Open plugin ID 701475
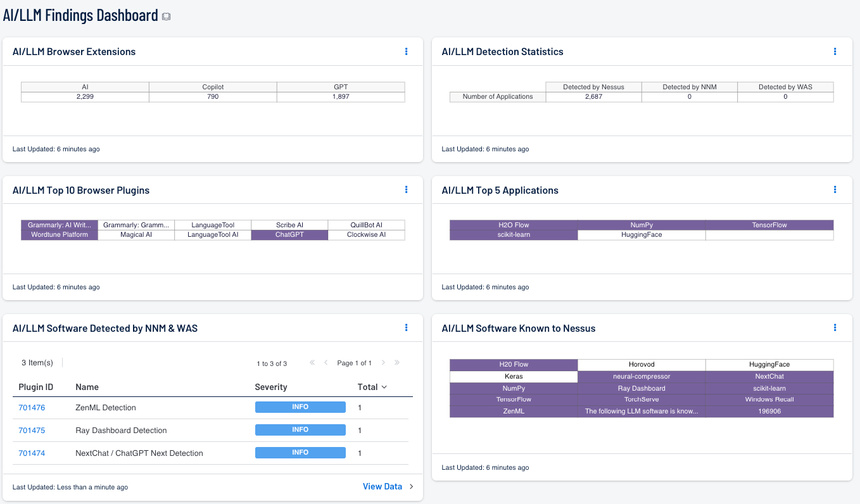The width and height of the screenshot is (860, 504). 32,431
